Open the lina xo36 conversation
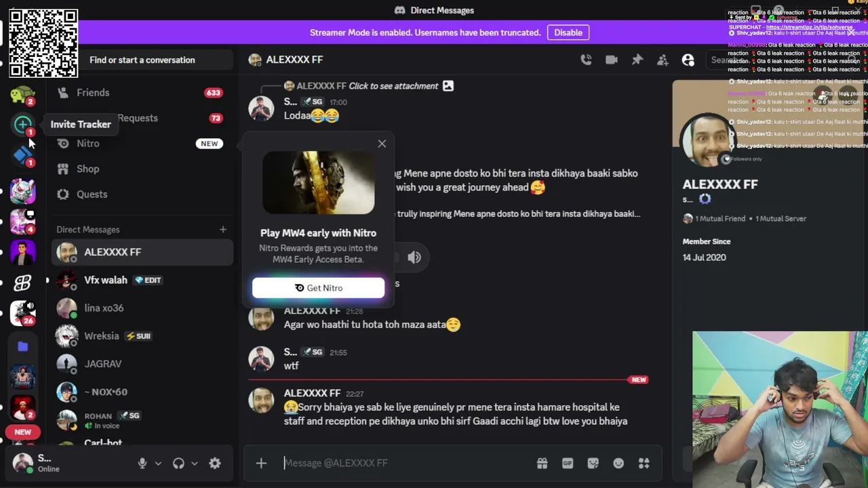The height and width of the screenshot is (488, 868). click(x=142, y=308)
